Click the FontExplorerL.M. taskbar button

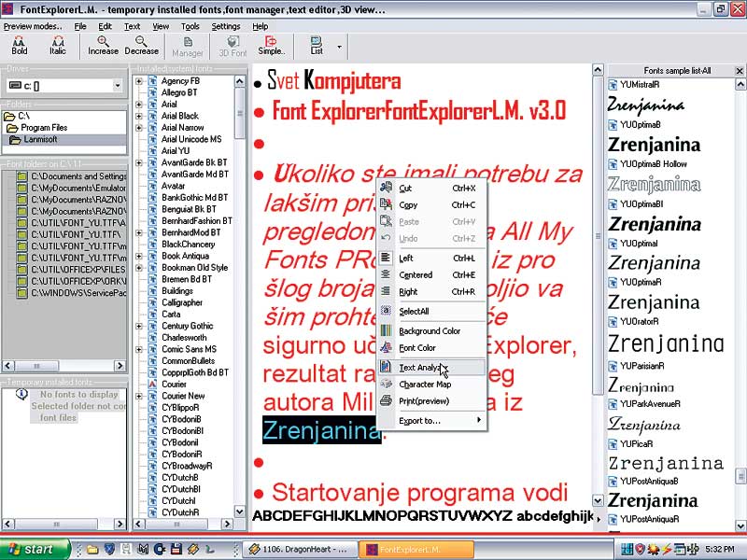(x=416, y=549)
